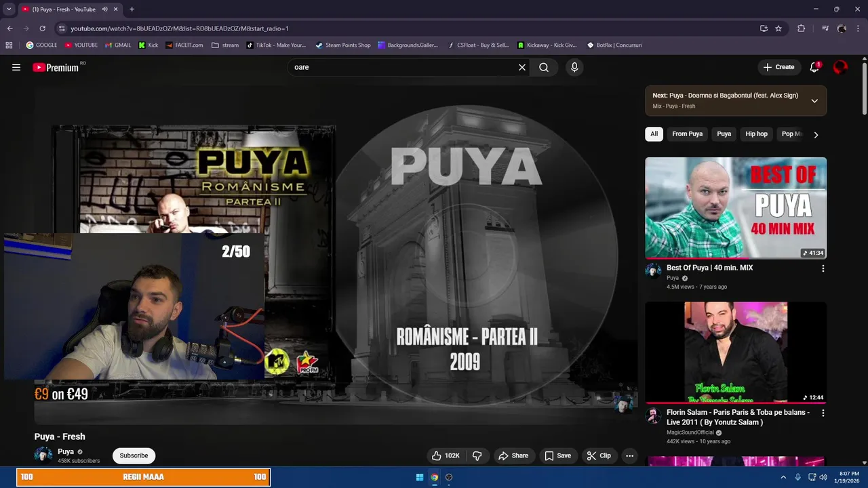Screen dimensions: 868x488
Task: Open the Chrome three-dot menu
Action: (x=858, y=28)
